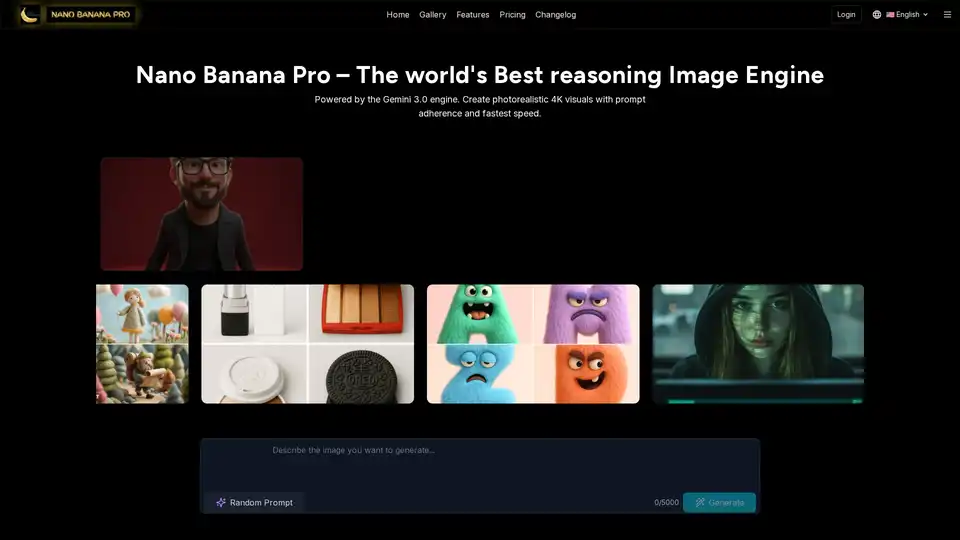Screen dimensions: 960x540
Task: Click the main Nano Banana Pro headline
Action: (x=480, y=75)
